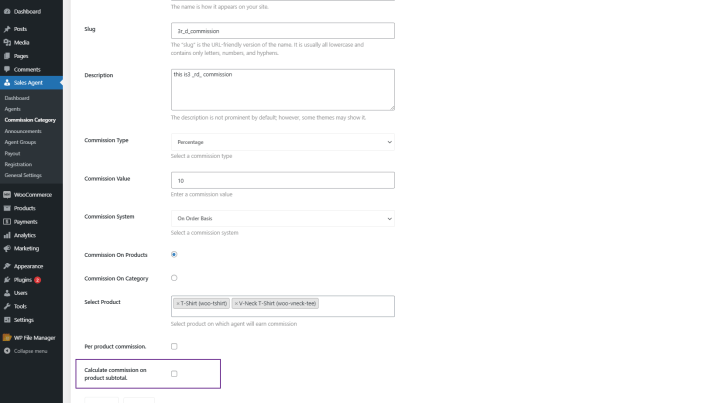Enable Per product commission checkbox
704x403 pixels.
pyautogui.click(x=174, y=346)
